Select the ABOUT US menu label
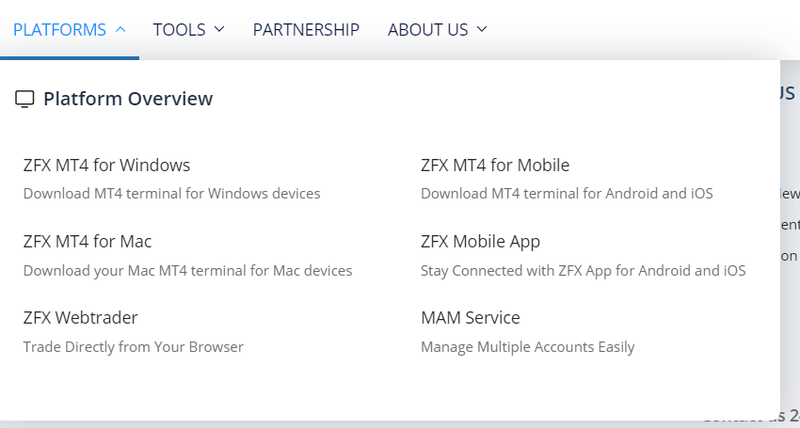The image size is (800, 428). click(428, 30)
